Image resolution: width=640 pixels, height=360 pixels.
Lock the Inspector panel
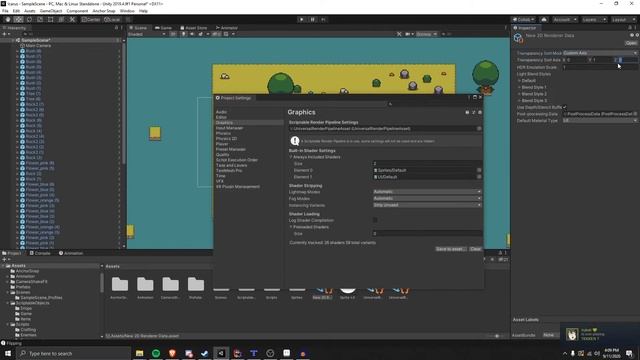click(630, 28)
